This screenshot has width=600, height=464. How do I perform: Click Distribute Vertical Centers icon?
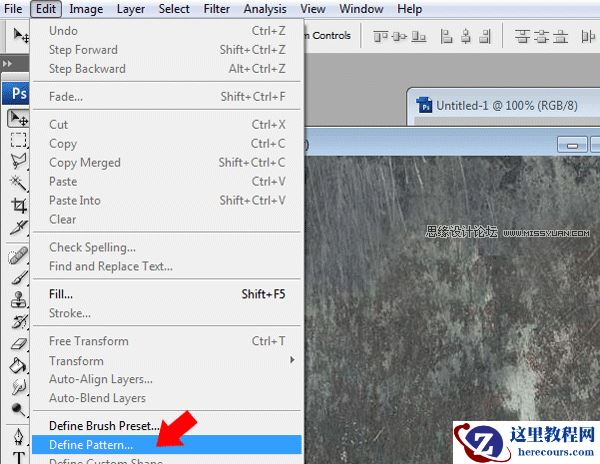pyautogui.click(x=541, y=37)
